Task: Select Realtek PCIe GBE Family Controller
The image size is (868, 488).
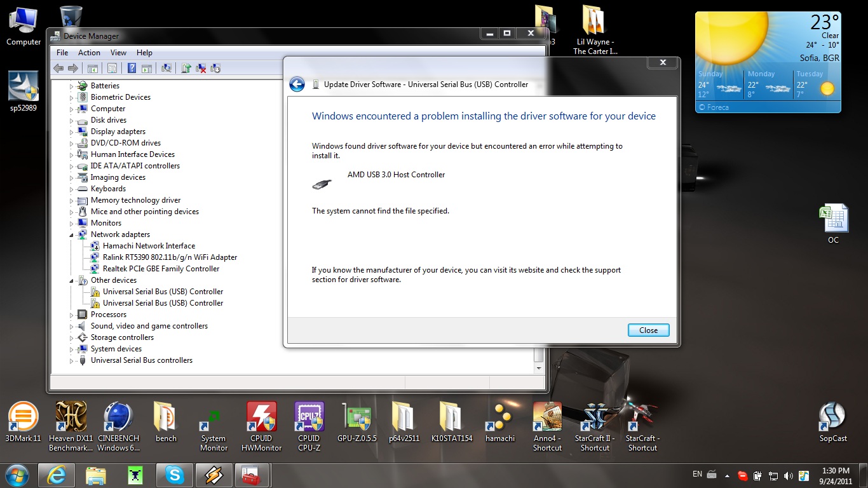Action: [161, 269]
